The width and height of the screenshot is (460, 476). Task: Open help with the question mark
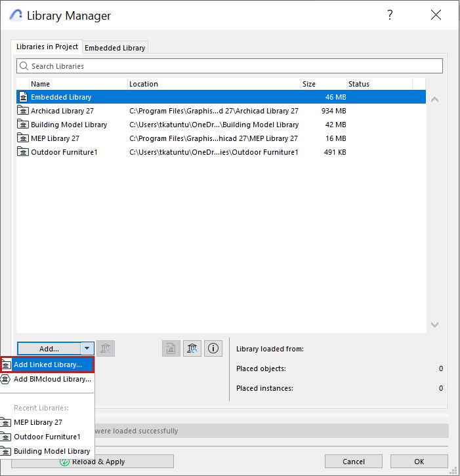coord(390,14)
